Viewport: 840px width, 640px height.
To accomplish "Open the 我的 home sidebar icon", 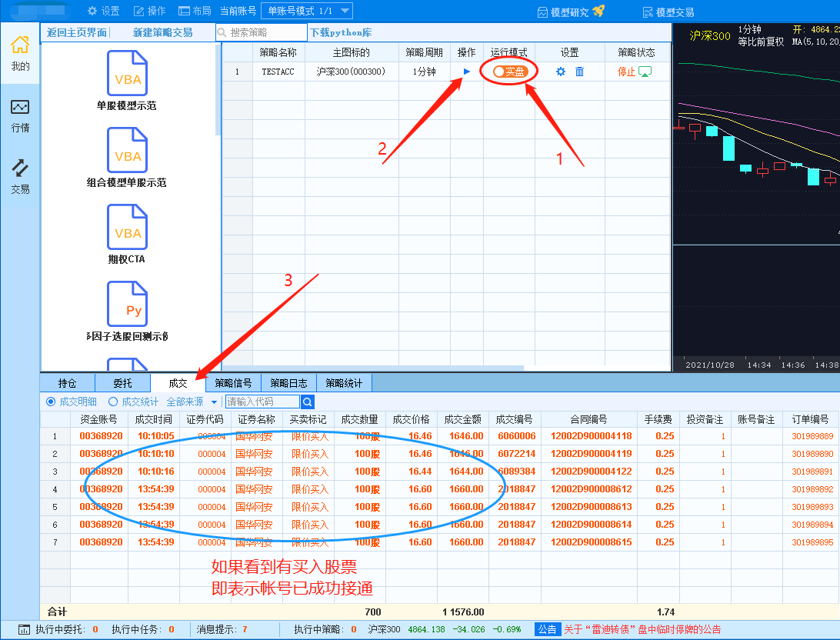I will [x=20, y=52].
